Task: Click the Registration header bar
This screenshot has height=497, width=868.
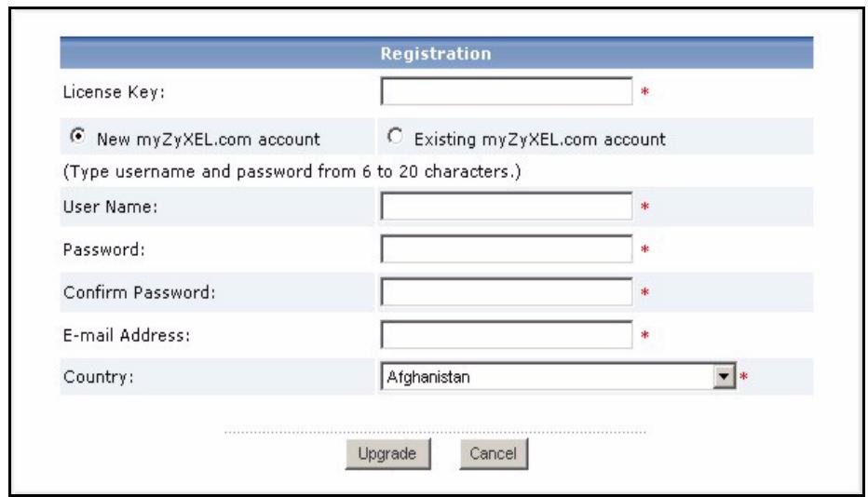Action: pos(436,53)
